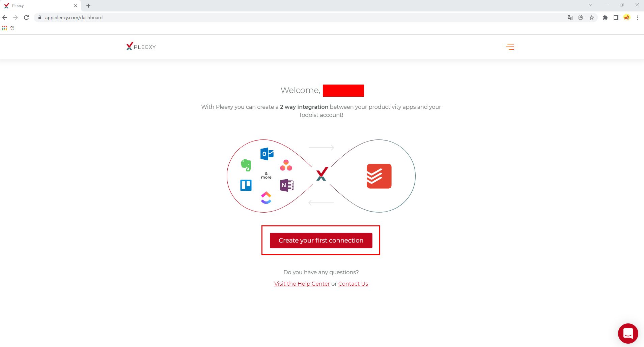Open a new browser tab
The height and width of the screenshot is (347, 644).
[88, 6]
